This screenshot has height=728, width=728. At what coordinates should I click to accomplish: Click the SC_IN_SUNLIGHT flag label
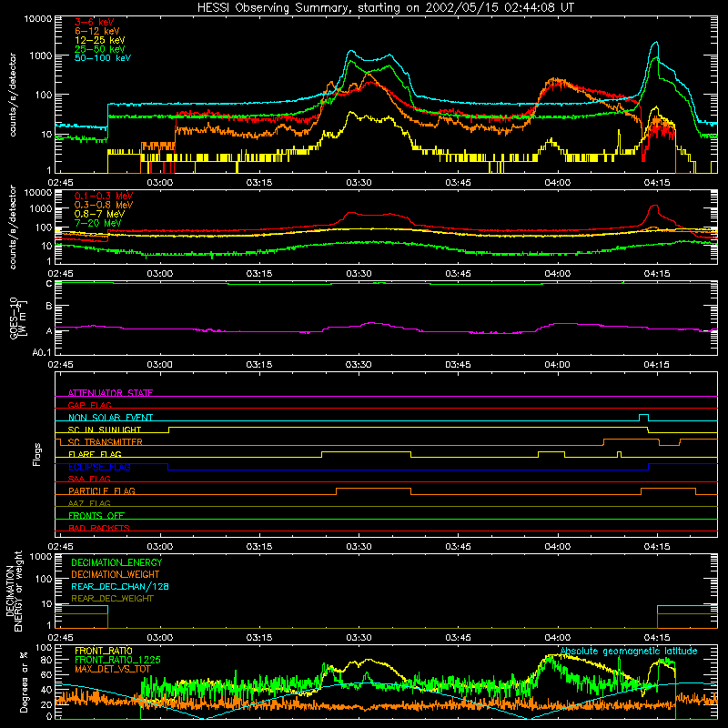(x=105, y=430)
